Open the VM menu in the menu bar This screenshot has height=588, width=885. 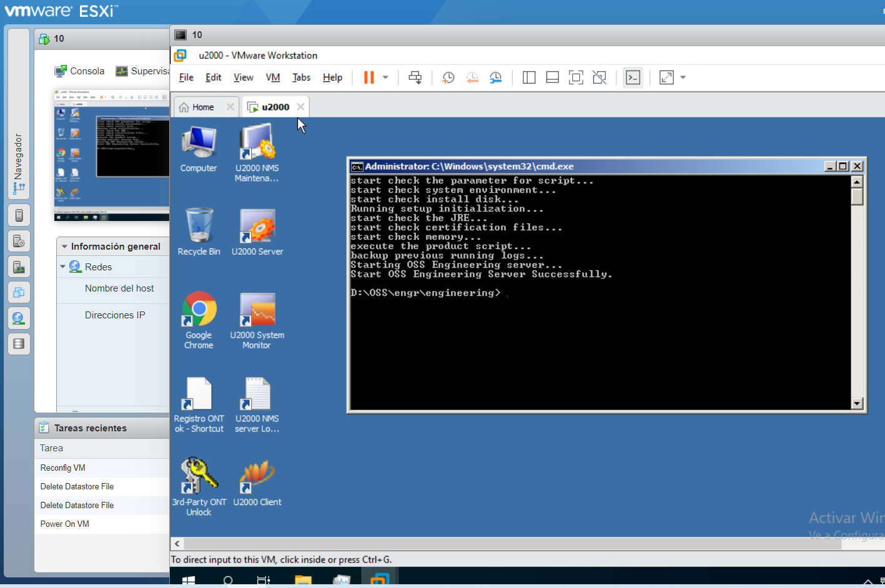coord(272,77)
